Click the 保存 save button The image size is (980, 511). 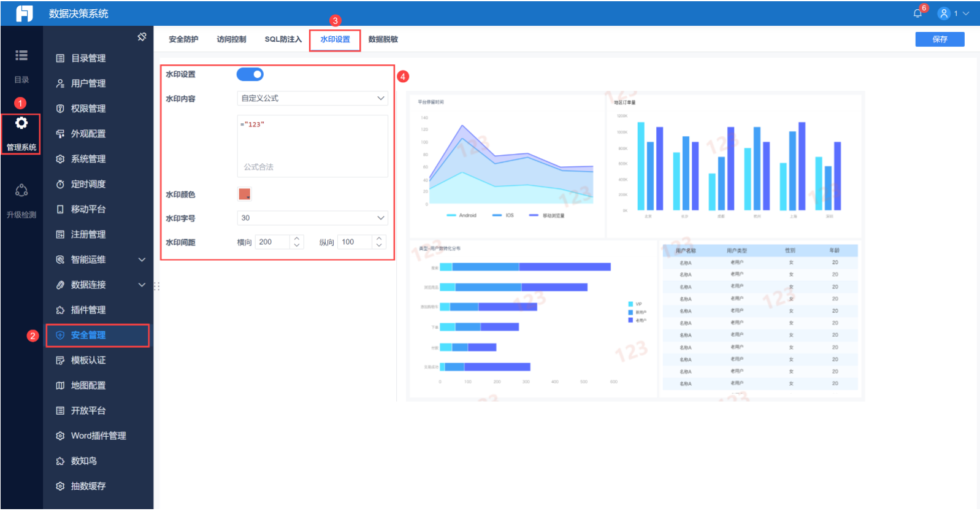click(940, 39)
